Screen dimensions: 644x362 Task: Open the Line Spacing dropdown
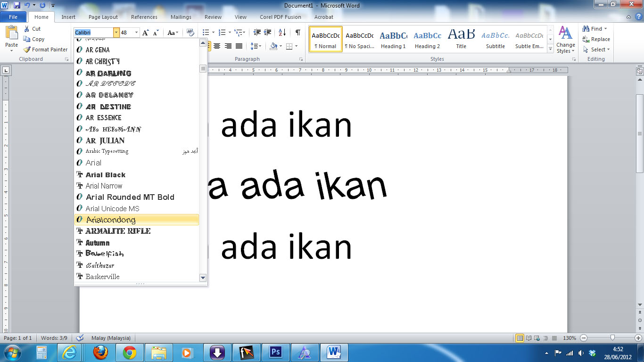pos(256,46)
